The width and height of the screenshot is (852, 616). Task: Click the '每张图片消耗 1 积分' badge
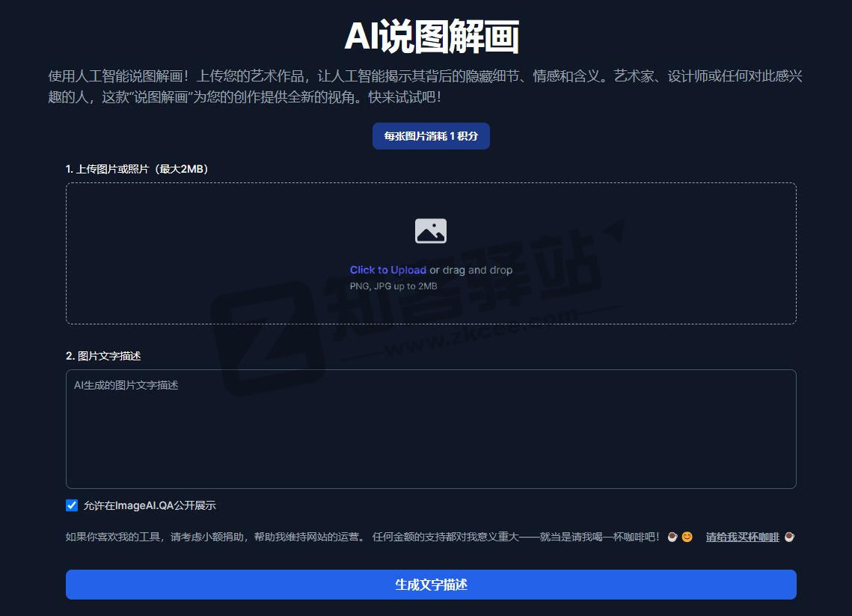tap(431, 136)
